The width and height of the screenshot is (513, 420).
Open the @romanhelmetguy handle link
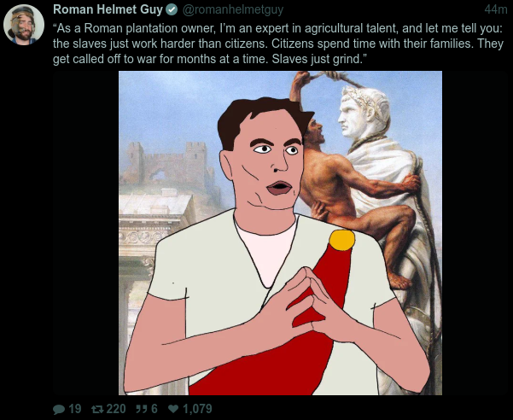(233, 10)
